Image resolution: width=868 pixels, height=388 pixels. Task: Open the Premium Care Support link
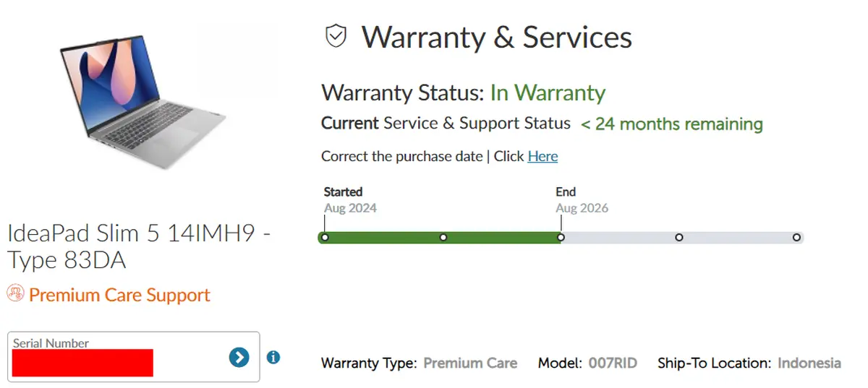(119, 295)
